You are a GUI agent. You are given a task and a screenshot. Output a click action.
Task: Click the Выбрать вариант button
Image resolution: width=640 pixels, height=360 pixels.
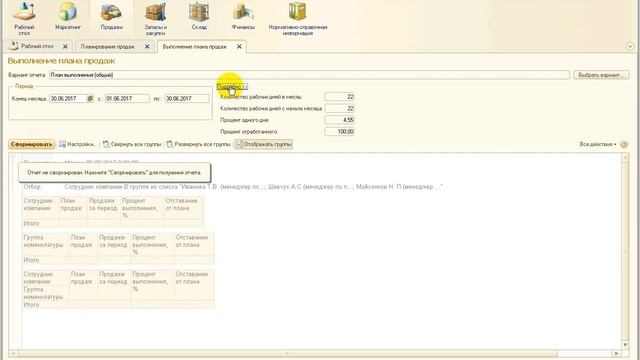point(601,75)
